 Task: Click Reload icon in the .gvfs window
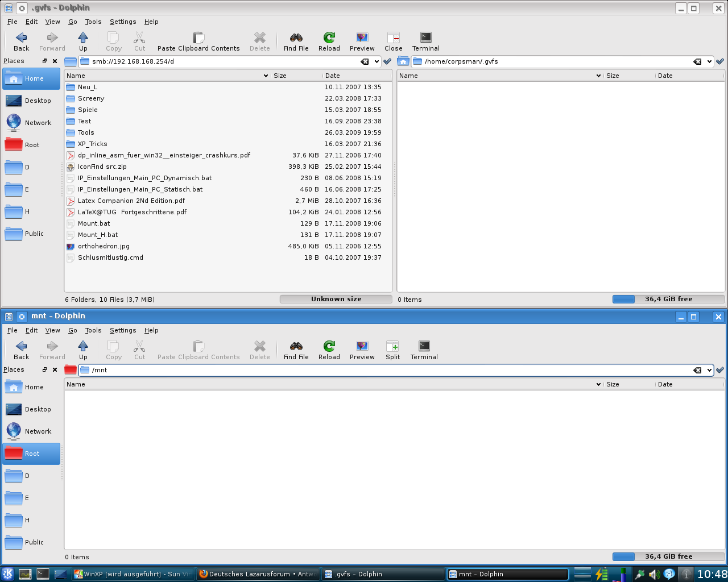click(329, 38)
